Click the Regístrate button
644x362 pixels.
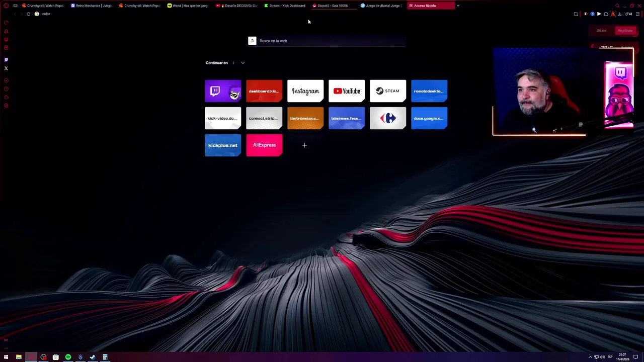(x=625, y=31)
